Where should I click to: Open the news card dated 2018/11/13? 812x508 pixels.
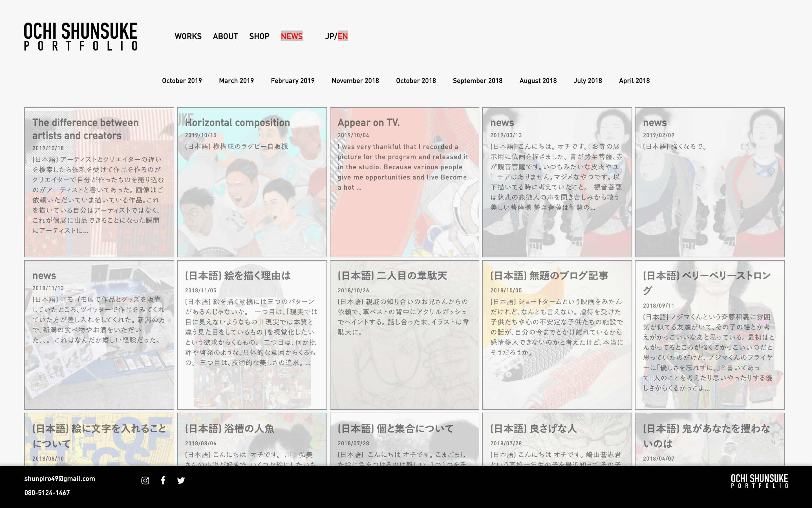click(99, 335)
